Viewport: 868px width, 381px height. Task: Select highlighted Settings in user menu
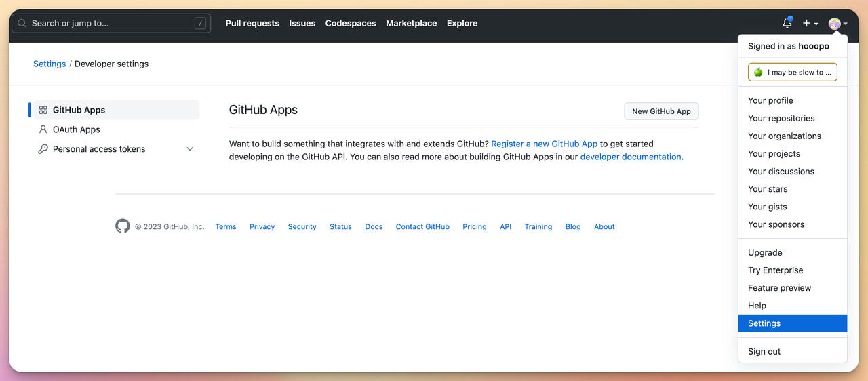793,323
